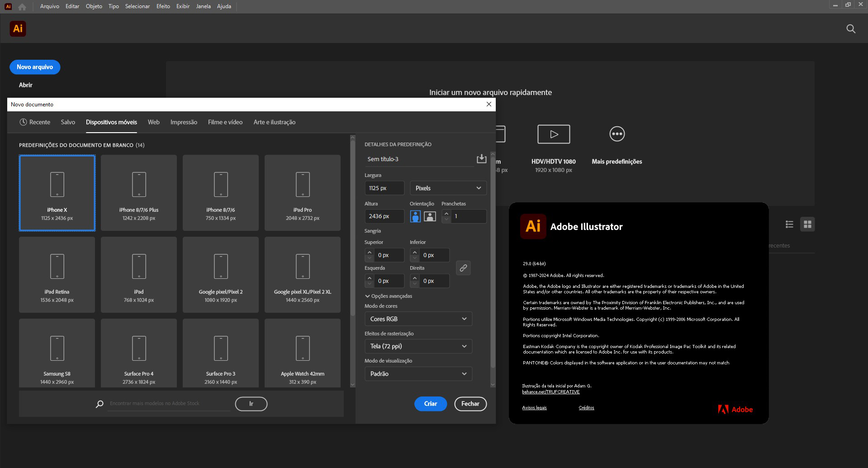Image resolution: width=868 pixels, height=468 pixels.
Task: Click the Home icon in the menu bar
Action: 22,7
